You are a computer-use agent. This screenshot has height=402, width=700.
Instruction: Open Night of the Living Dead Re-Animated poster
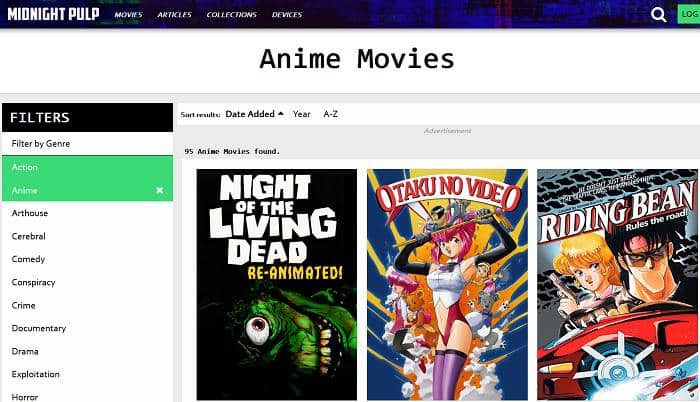(x=277, y=285)
